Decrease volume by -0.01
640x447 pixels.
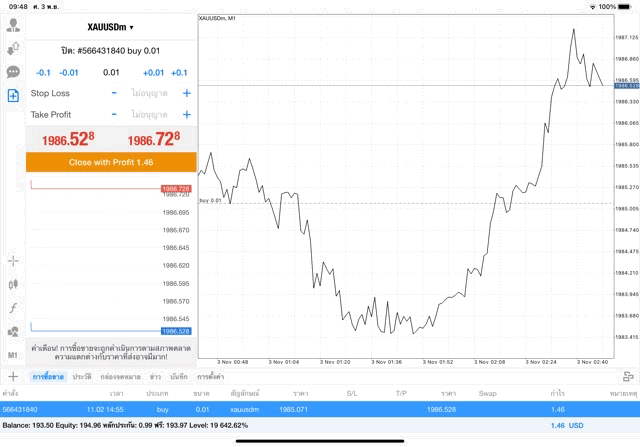click(69, 73)
